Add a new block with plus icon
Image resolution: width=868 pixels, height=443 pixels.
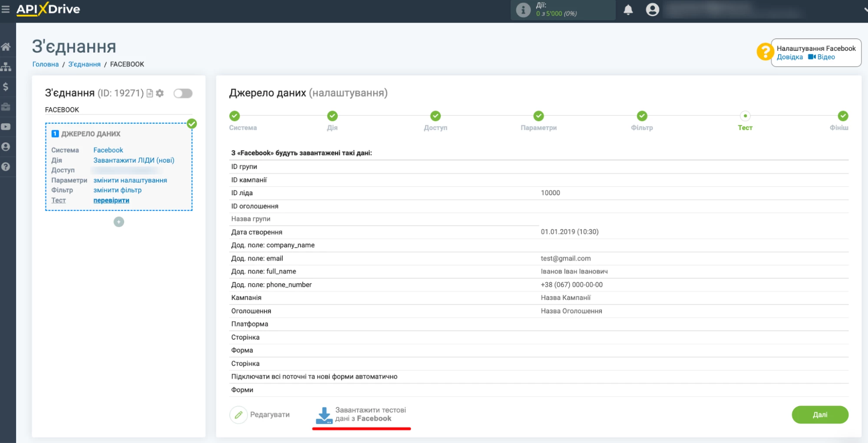(x=119, y=222)
